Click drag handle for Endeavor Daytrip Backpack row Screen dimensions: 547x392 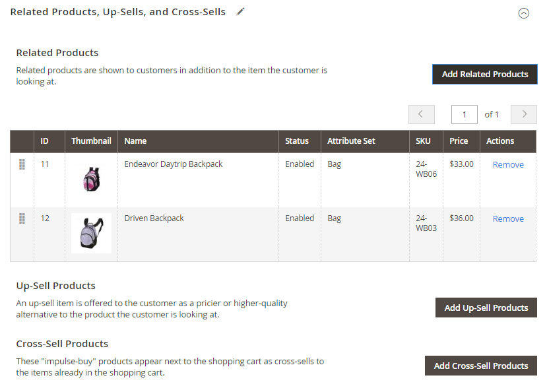point(22,164)
